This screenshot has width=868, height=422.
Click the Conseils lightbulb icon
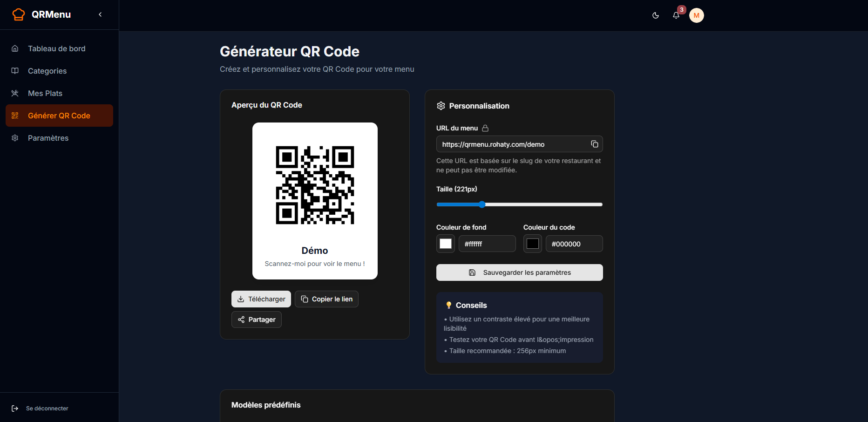tap(448, 305)
